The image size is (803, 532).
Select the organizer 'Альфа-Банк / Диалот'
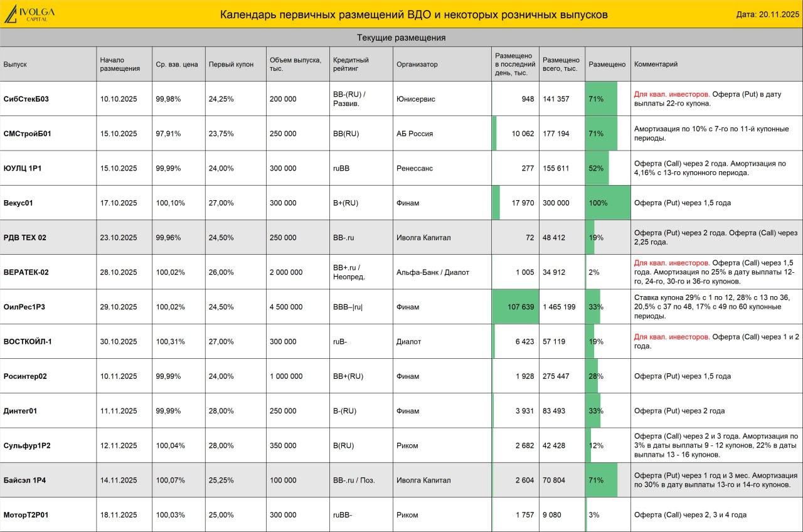(433, 272)
